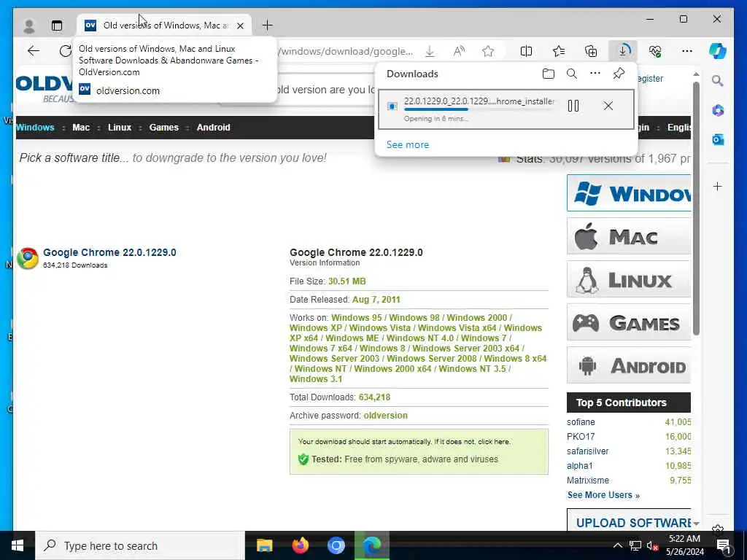This screenshot has height=560, width=747.
Task: Open contributor alpha1 profile
Action: coord(580,466)
